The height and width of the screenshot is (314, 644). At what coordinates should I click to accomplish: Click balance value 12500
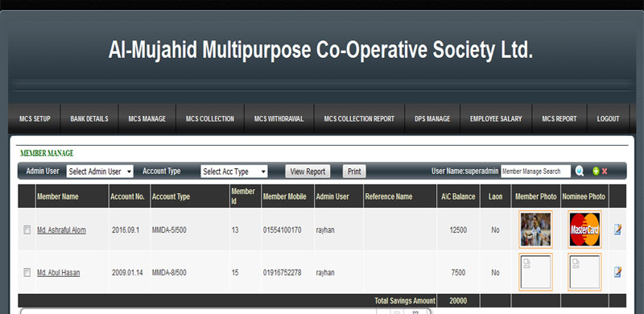(x=458, y=229)
